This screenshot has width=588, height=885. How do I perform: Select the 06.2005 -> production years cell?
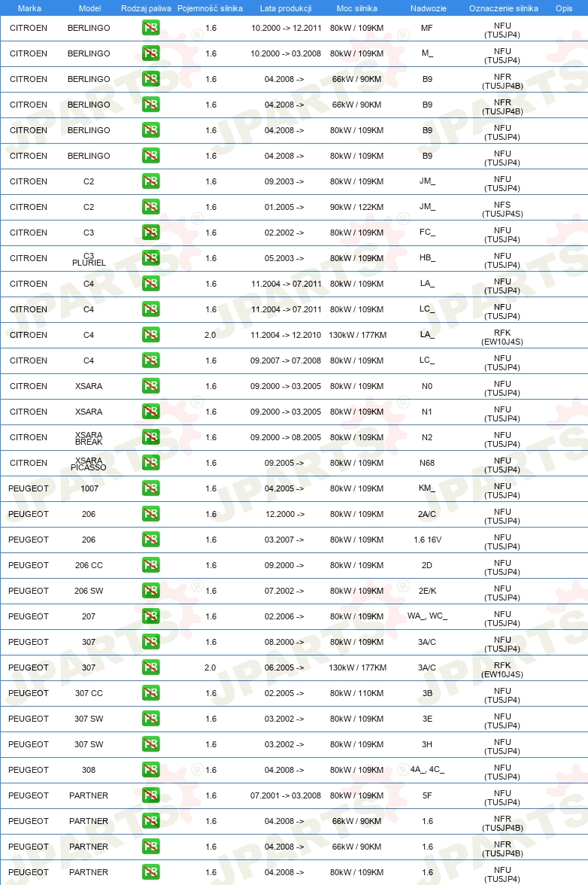click(x=284, y=668)
